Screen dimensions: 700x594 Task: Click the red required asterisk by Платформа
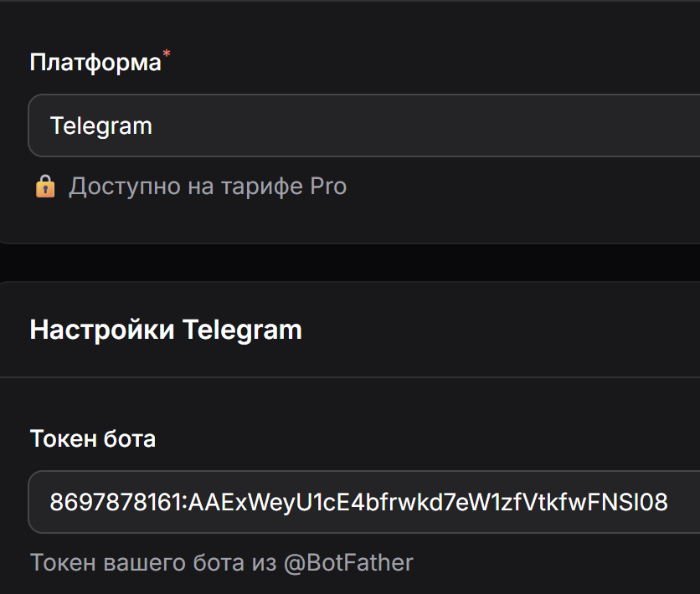[166, 55]
